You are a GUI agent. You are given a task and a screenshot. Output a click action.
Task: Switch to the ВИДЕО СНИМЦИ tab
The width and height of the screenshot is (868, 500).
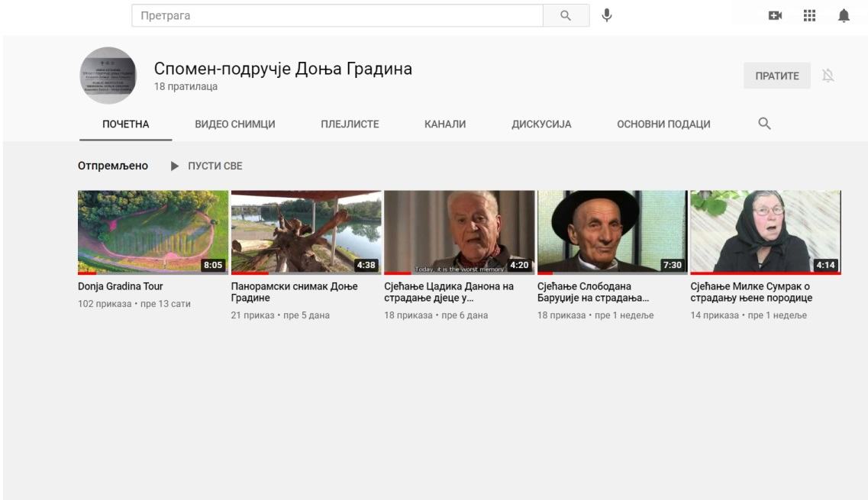(235, 124)
